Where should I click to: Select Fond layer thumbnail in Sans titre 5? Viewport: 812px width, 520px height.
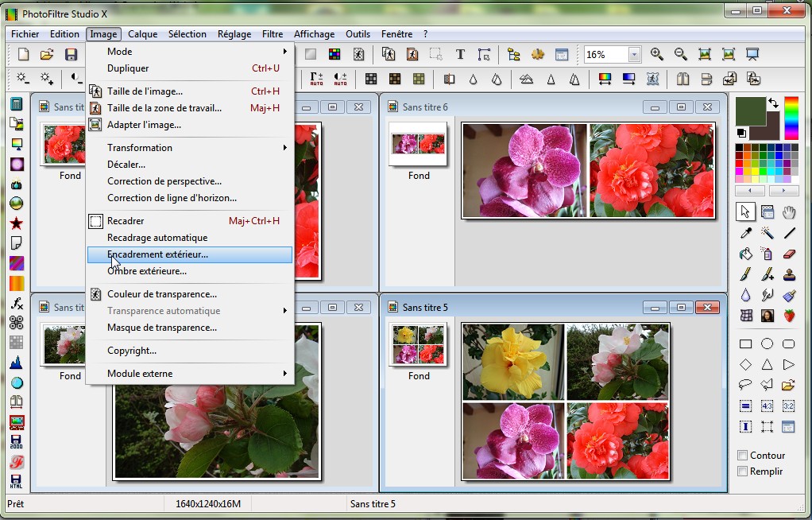(x=418, y=344)
